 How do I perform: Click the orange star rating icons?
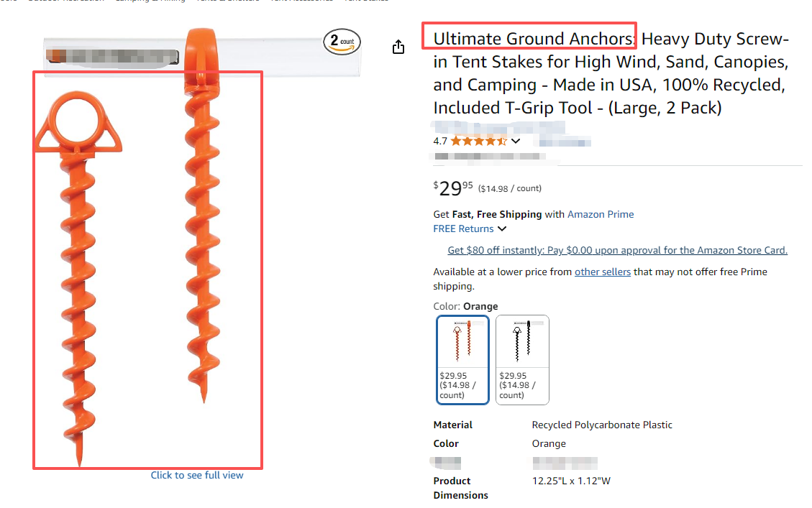[479, 141]
